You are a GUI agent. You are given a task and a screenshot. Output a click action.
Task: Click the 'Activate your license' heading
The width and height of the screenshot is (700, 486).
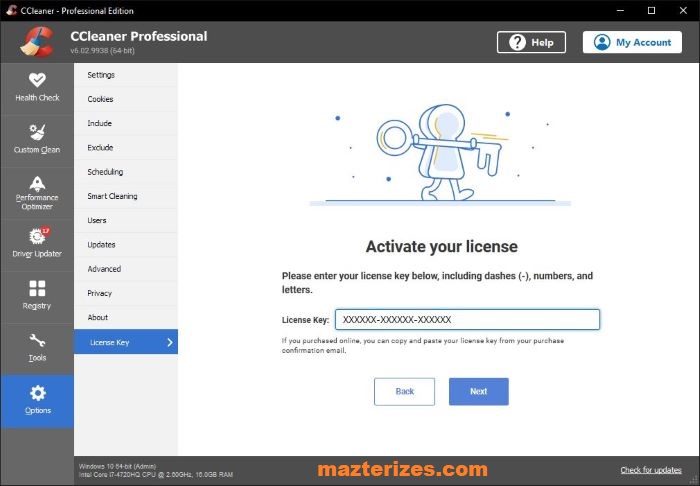(x=442, y=246)
